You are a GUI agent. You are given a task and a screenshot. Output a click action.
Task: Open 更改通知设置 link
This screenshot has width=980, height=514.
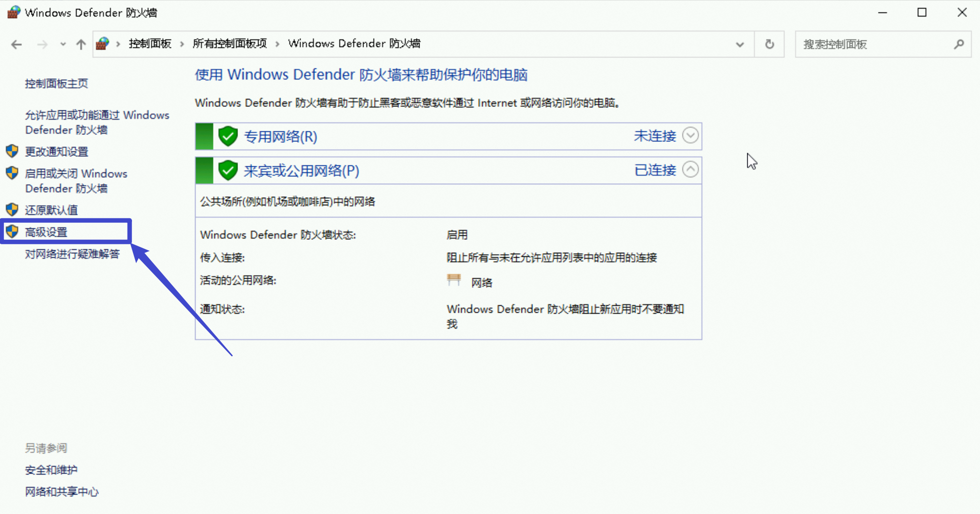tap(56, 151)
